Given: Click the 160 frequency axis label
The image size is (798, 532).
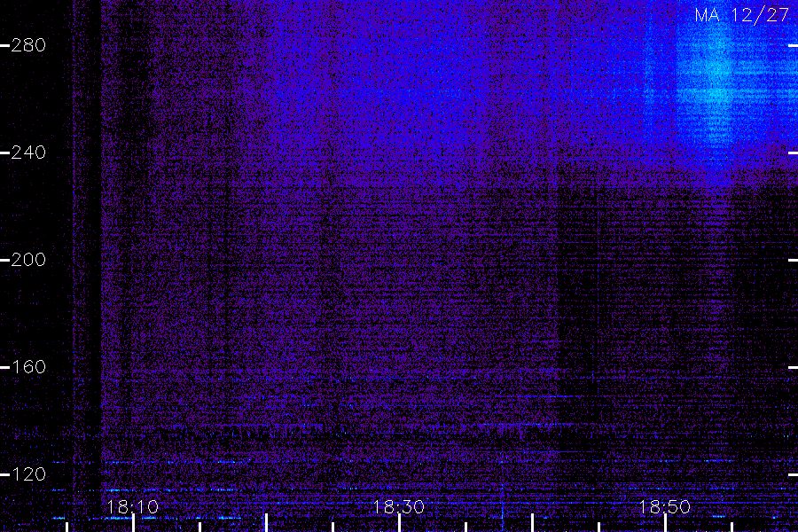Looking at the screenshot, I should coord(28,367).
